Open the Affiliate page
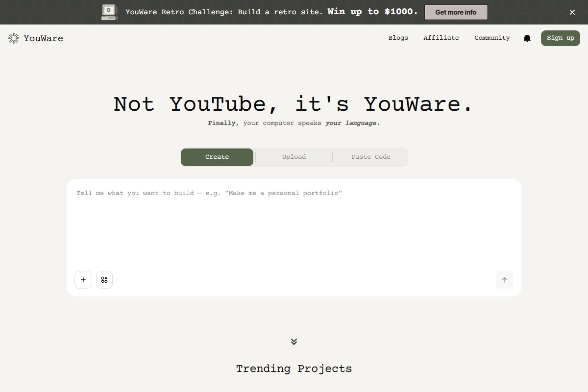The width and height of the screenshot is (588, 392). pyautogui.click(x=441, y=38)
